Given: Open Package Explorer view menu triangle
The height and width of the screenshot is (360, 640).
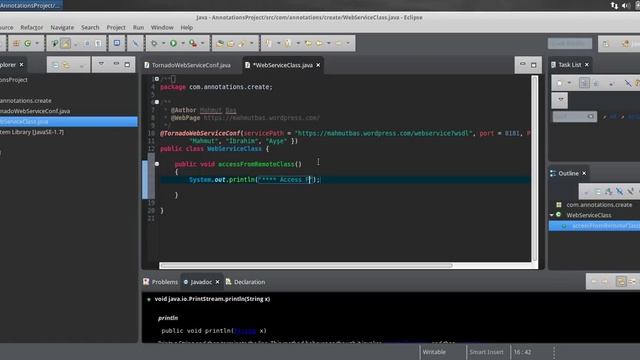Looking at the screenshot, I should coord(101,64).
